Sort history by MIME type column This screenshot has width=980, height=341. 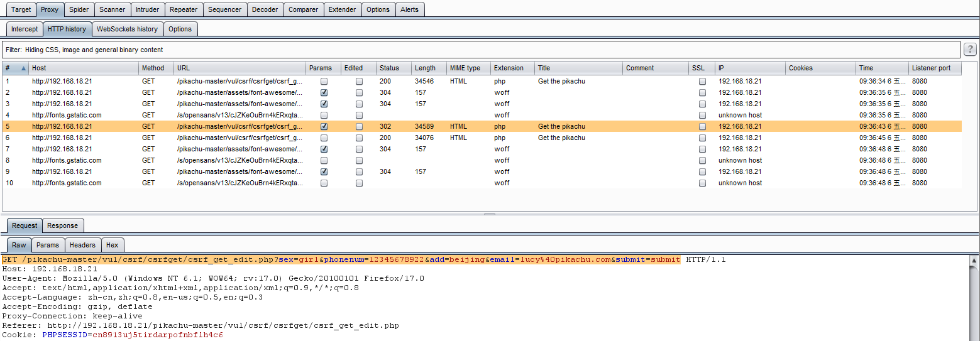pyautogui.click(x=468, y=68)
